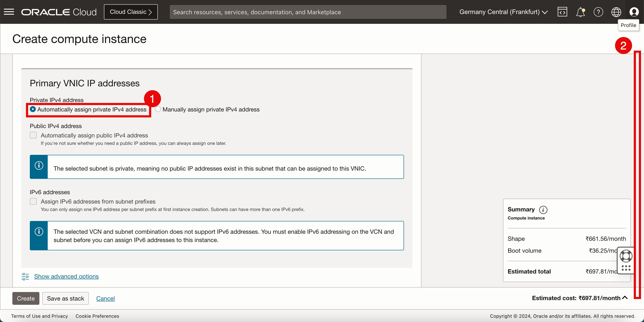This screenshot has width=644, height=322.
Task: Click Cloud Classic switcher dropdown
Action: pos(131,12)
